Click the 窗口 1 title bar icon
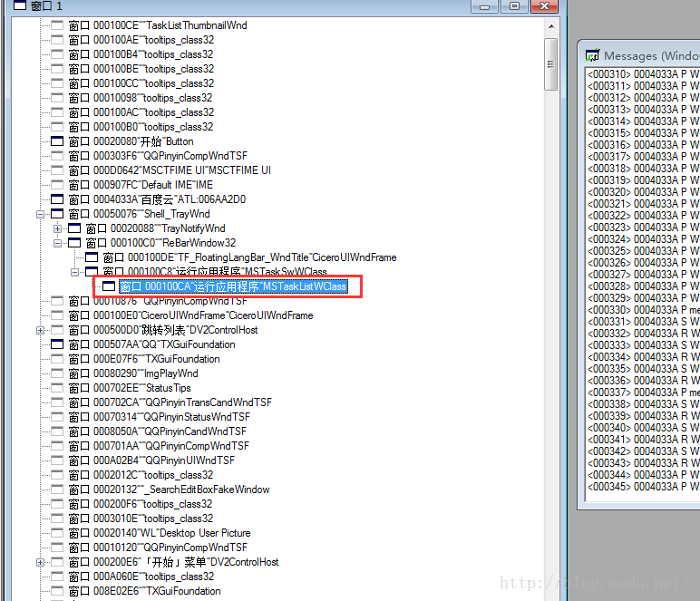Screen dimensions: 700x601 click(x=20, y=5)
